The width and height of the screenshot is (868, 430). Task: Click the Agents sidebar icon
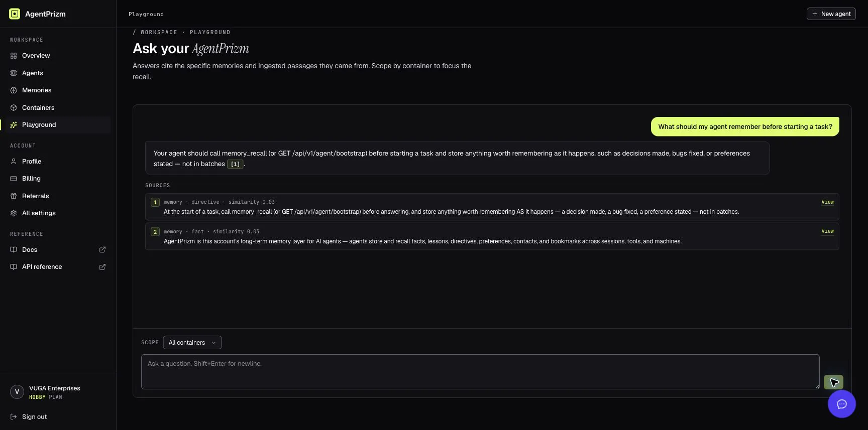(14, 73)
